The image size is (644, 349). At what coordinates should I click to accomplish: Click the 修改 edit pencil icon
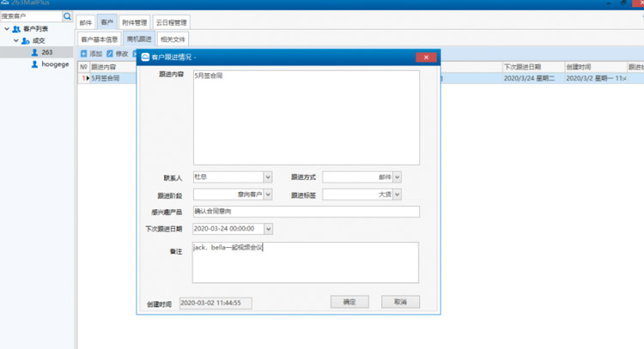pos(110,54)
